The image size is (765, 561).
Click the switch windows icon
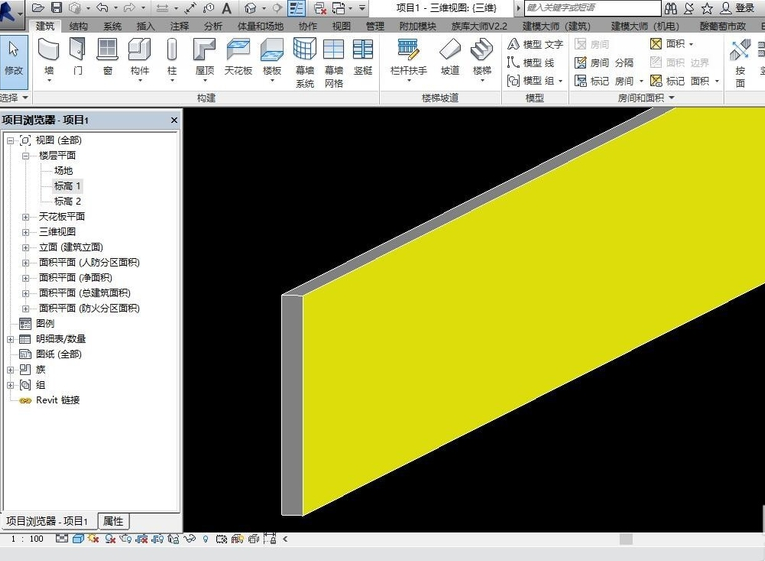pos(338,8)
